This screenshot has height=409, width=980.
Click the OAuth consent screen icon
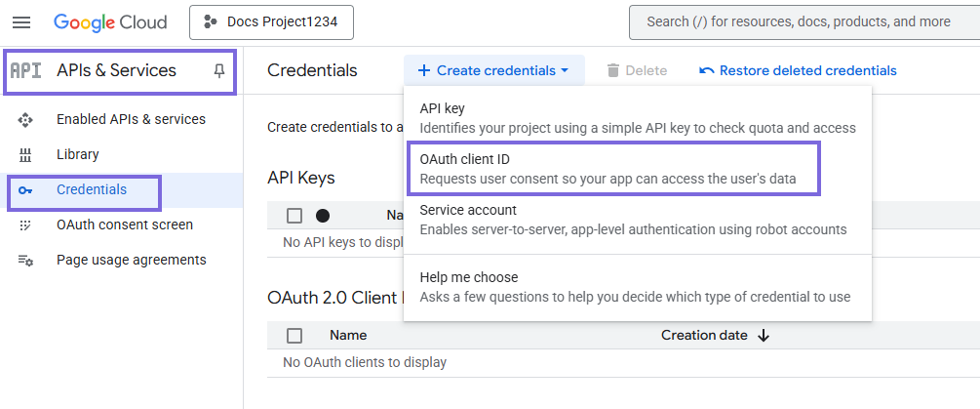(x=26, y=225)
